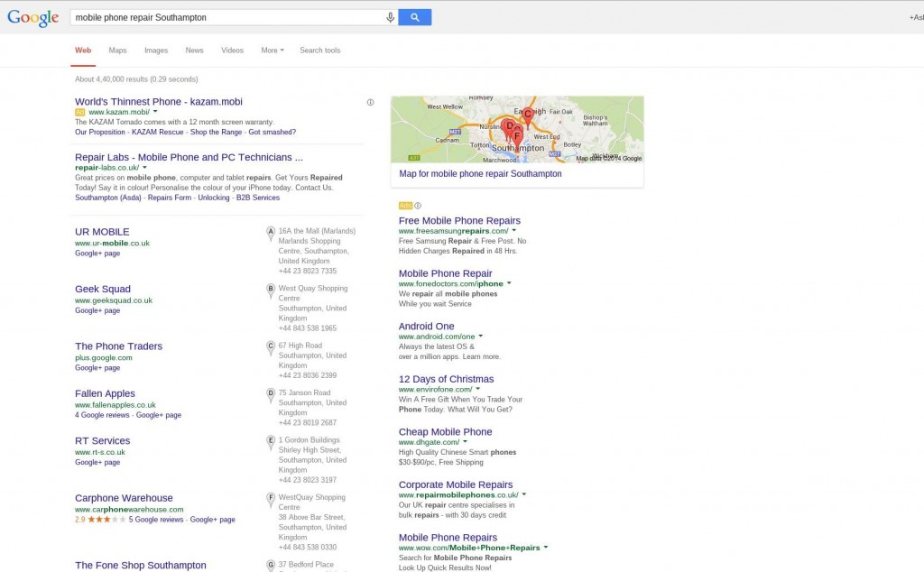Open the Free Mobile Phone Repairs ad
This screenshot has height=572, width=924.
459,221
